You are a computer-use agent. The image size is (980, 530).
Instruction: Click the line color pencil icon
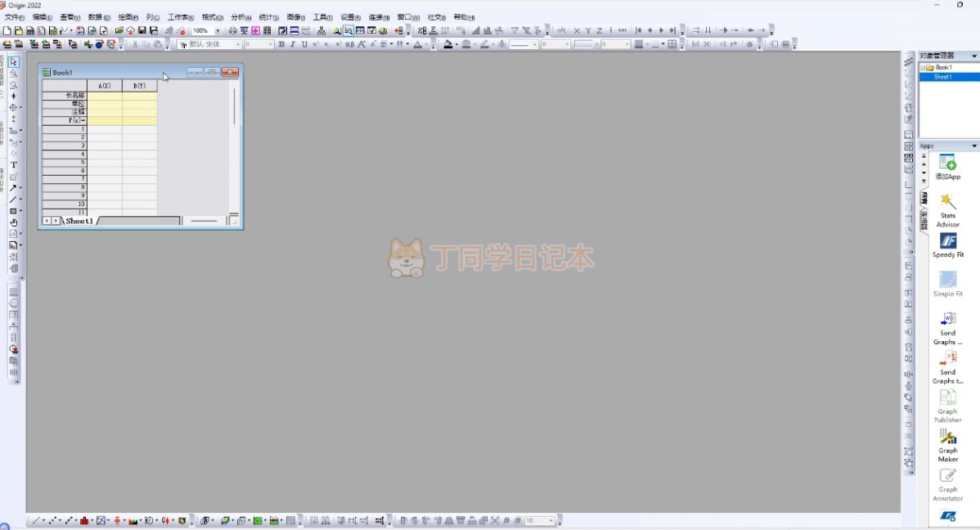(x=483, y=44)
